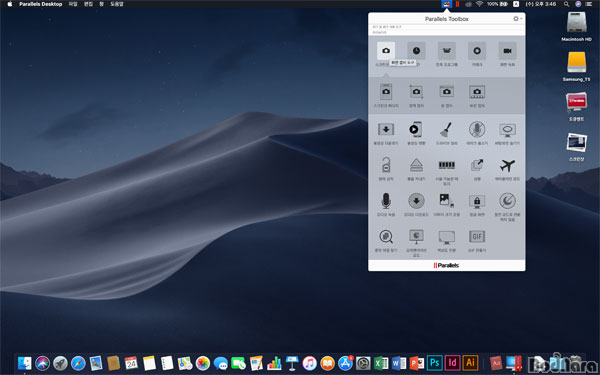Open the Download Video tool
The height and width of the screenshot is (375, 600).
[x=386, y=130]
